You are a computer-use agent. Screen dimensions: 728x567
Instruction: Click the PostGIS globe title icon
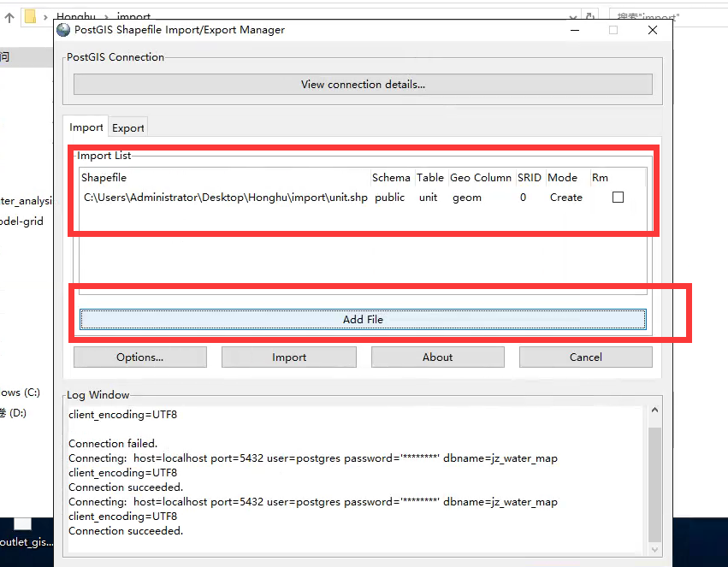point(63,30)
